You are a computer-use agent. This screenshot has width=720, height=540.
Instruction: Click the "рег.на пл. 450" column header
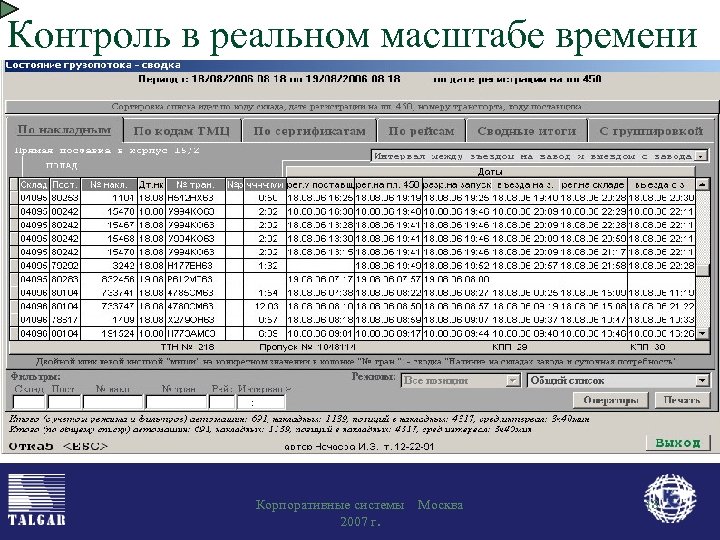click(388, 185)
